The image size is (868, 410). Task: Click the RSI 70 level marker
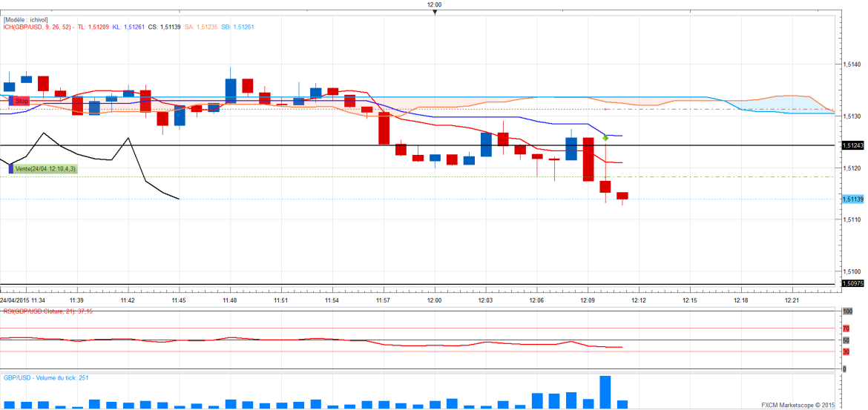coord(846,328)
